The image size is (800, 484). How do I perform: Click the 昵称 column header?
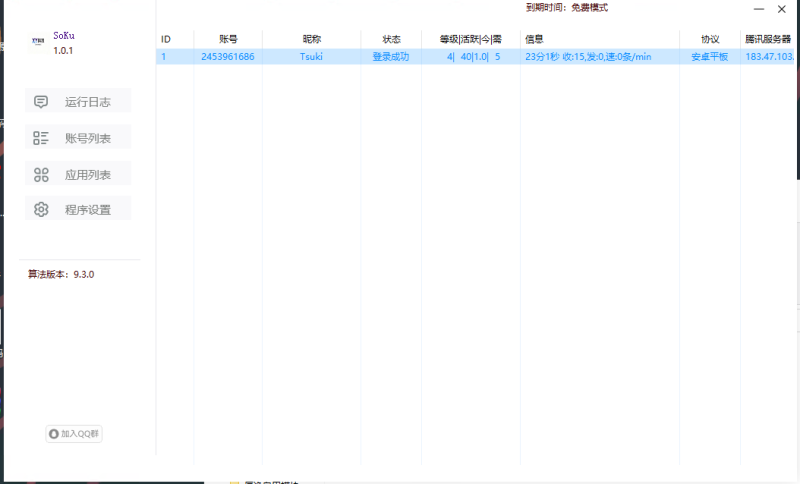pos(312,39)
